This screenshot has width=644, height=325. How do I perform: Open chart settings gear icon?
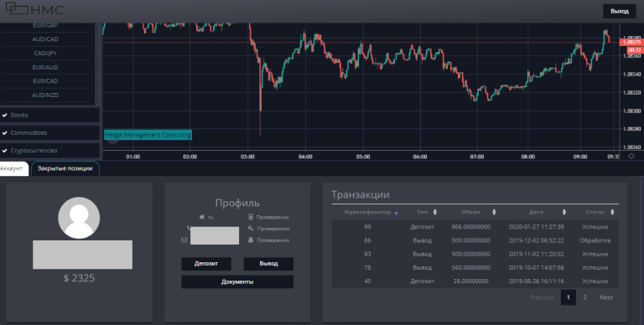631,157
